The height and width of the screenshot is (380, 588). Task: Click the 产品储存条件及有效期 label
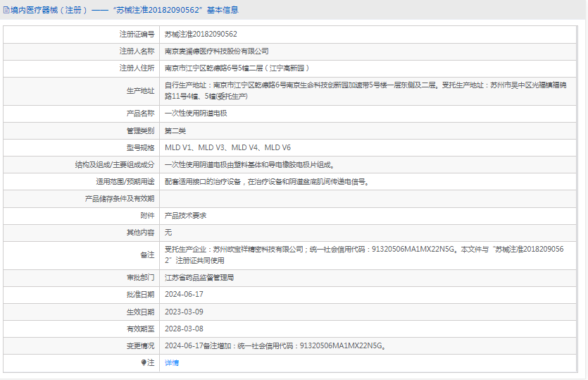120,199
